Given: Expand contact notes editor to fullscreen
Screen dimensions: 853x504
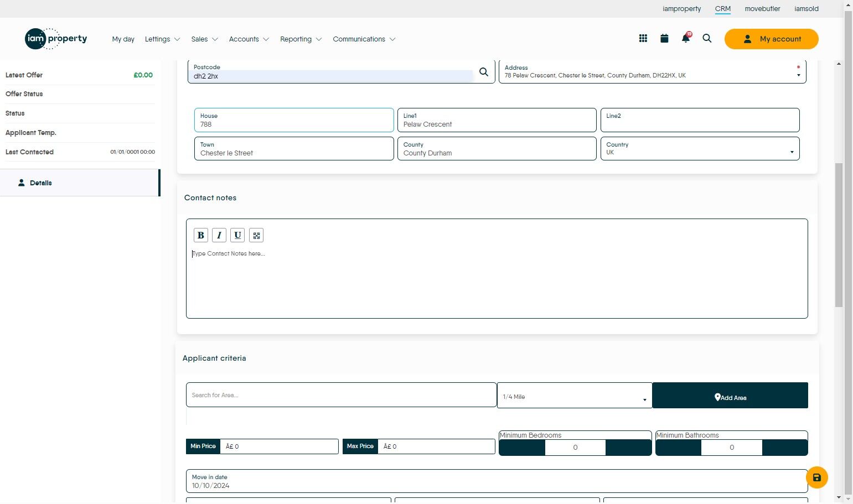Looking at the screenshot, I should coord(256,235).
